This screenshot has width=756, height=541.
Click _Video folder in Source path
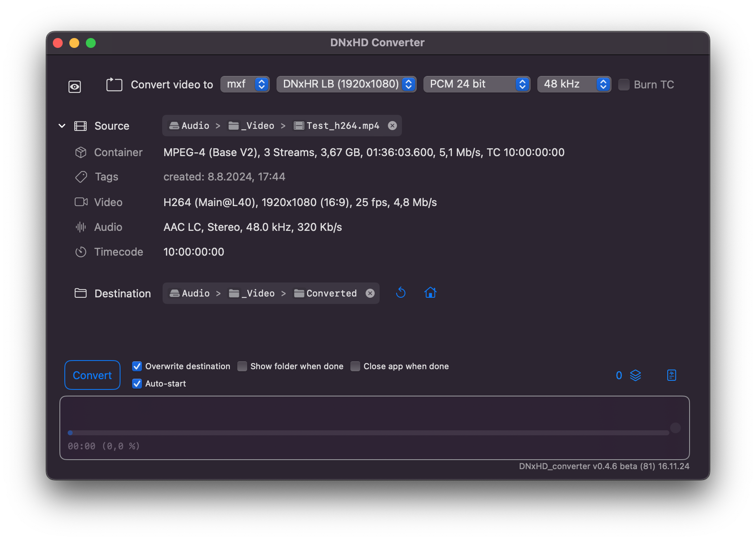[251, 126]
